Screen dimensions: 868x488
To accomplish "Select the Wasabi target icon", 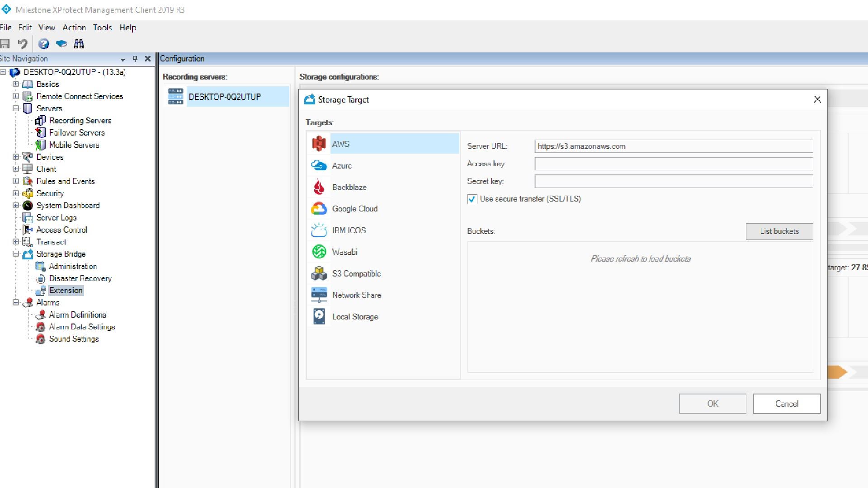I will point(319,252).
